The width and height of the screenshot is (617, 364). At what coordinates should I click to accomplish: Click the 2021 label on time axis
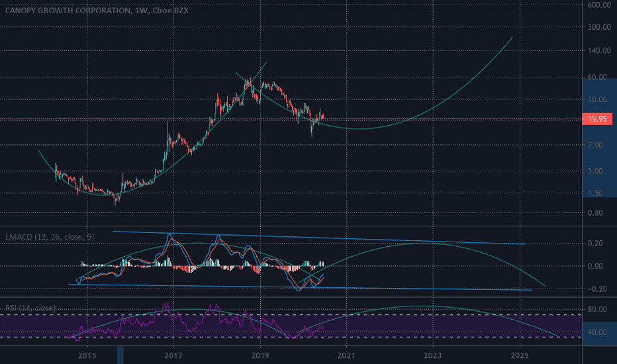tap(346, 356)
